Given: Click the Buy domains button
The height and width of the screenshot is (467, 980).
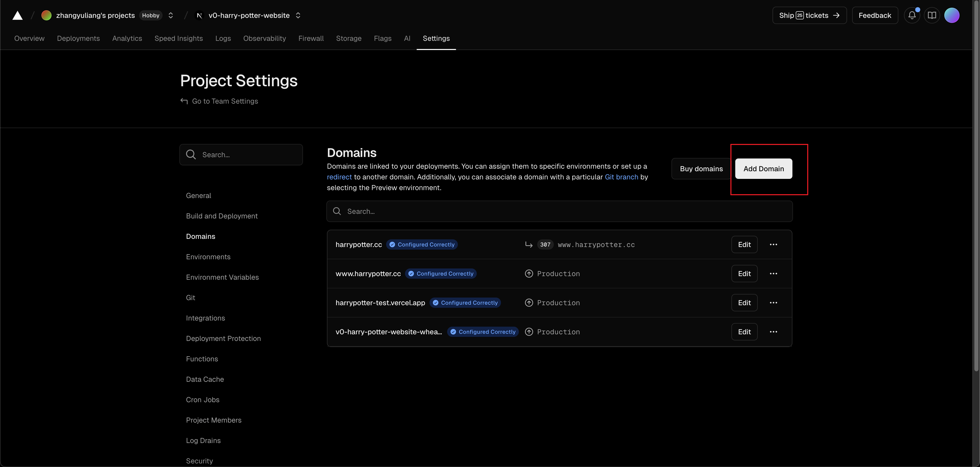Looking at the screenshot, I should point(701,168).
